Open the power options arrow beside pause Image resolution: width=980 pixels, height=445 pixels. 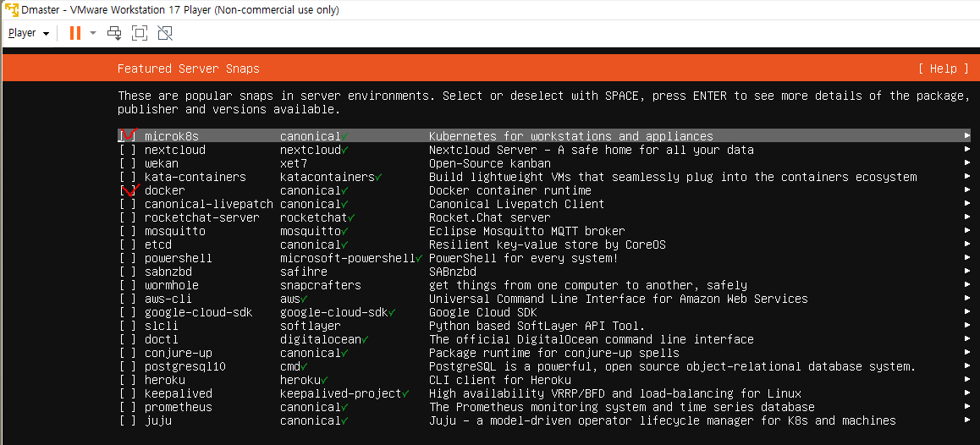point(93,33)
